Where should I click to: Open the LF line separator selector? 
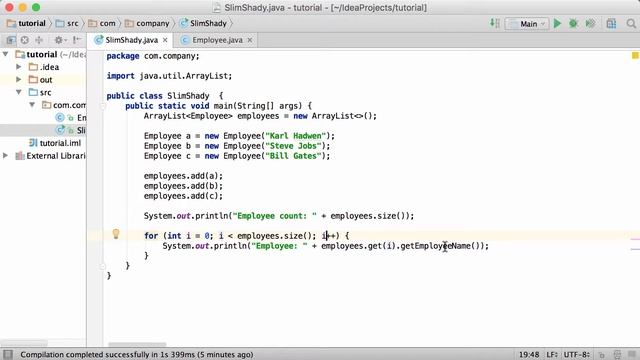pos(552,355)
